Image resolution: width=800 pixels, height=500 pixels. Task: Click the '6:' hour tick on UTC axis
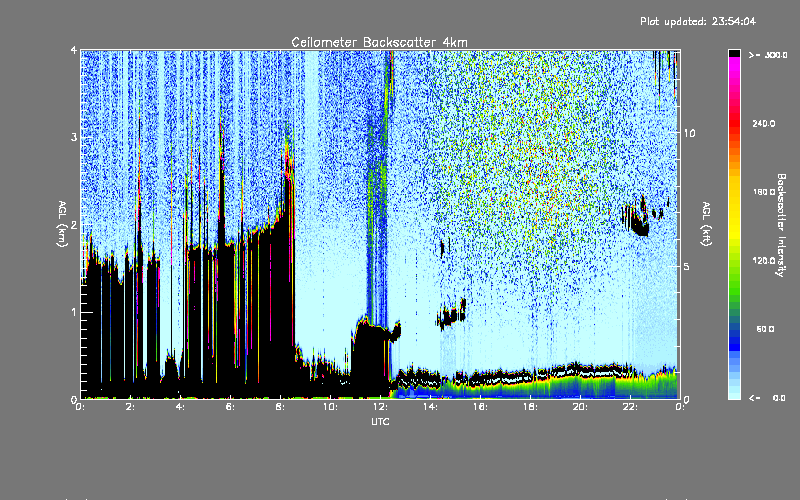(230, 407)
